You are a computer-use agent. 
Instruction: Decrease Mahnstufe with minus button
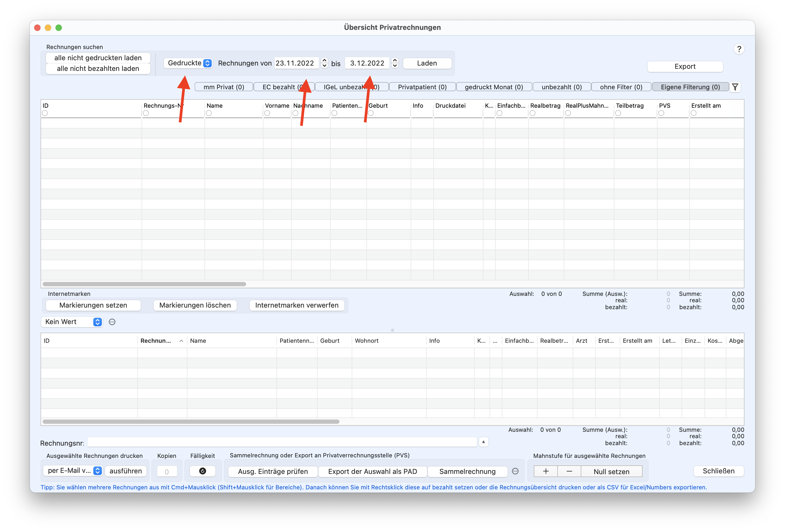(569, 471)
